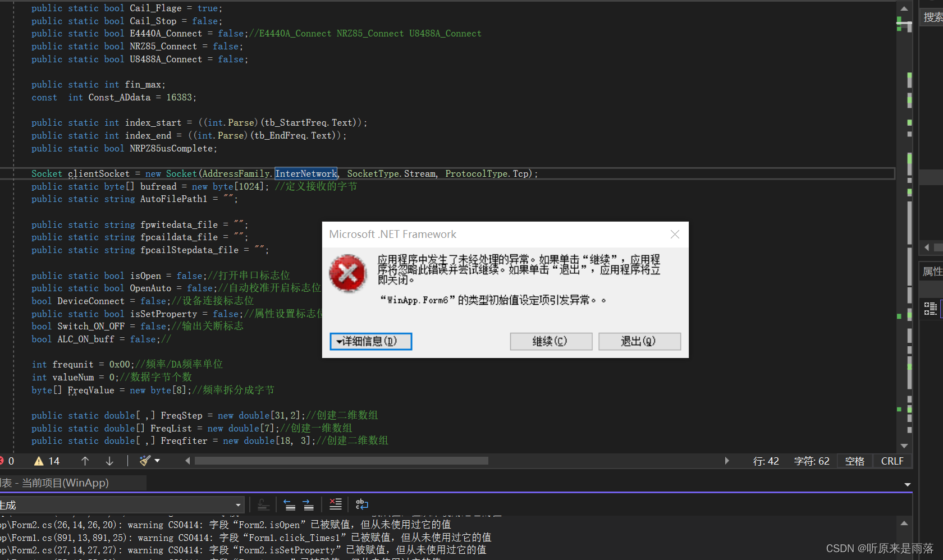Click the CRLF line ending setting
The image size is (943, 560).
[892, 461]
